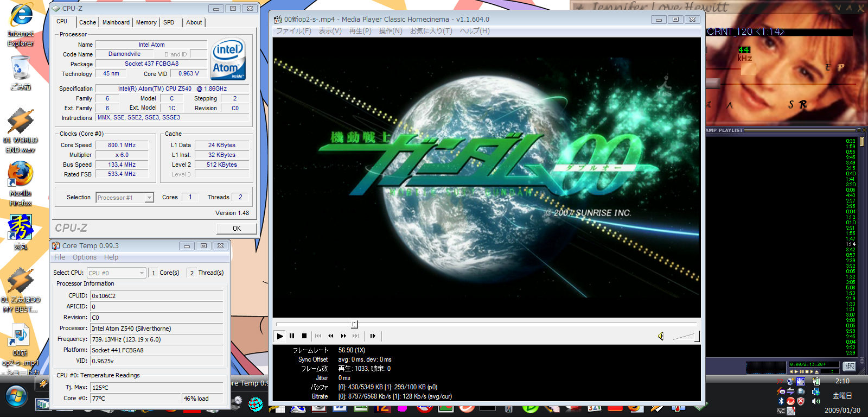Mute audio via the player's speaker icon

coord(661,336)
